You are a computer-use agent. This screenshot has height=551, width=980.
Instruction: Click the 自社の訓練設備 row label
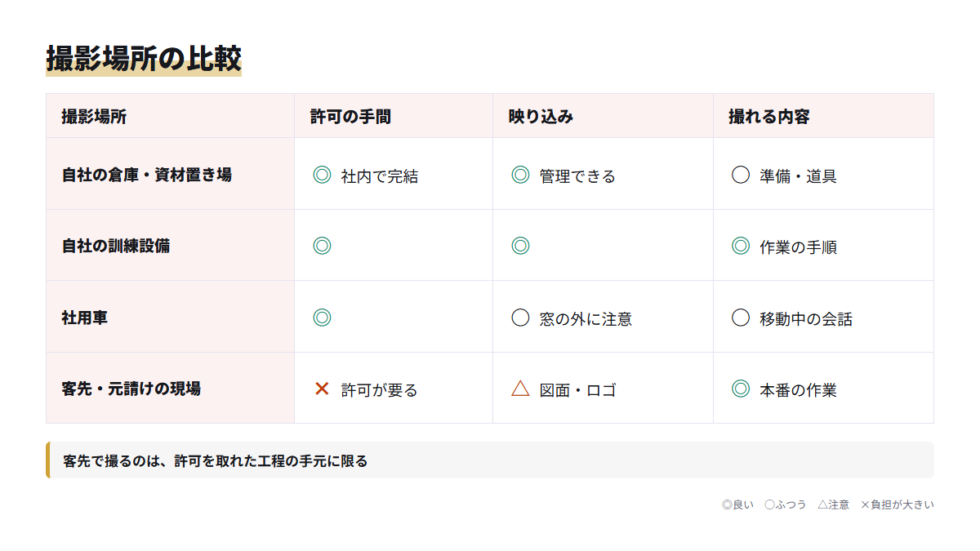point(116,246)
